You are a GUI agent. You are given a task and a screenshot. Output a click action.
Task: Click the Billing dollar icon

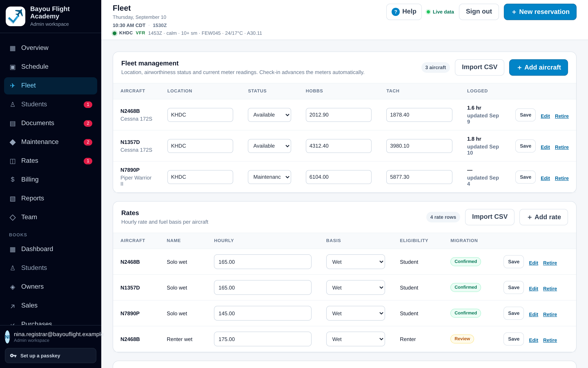13,180
